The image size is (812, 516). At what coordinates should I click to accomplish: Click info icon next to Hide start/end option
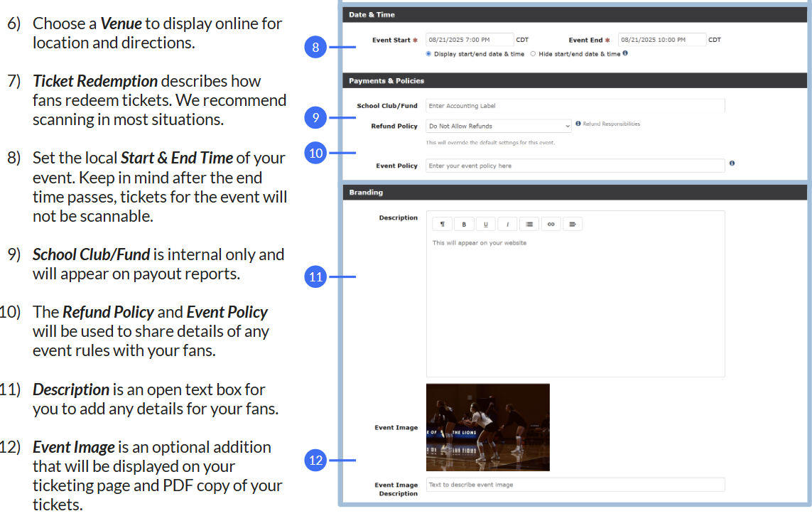(x=625, y=53)
